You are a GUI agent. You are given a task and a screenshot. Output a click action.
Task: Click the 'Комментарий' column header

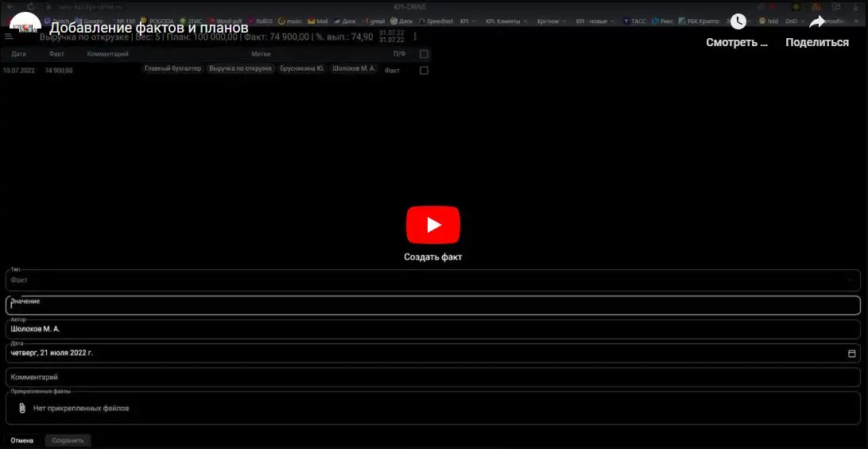tap(108, 54)
